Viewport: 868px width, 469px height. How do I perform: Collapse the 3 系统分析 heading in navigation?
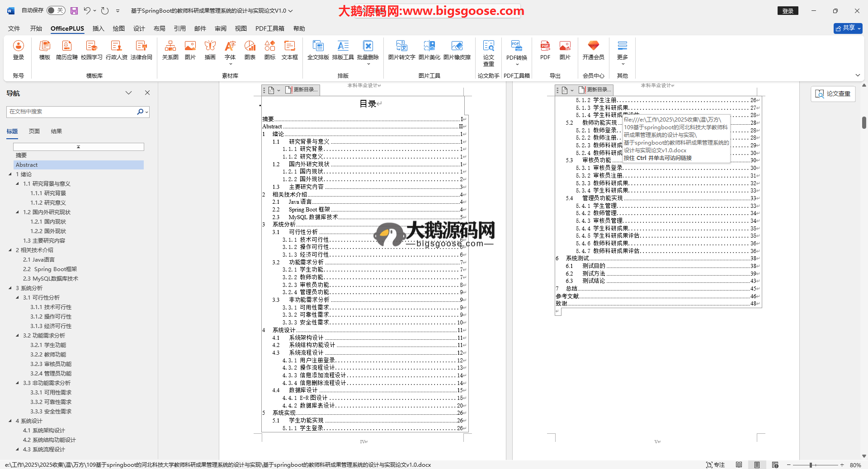(10, 288)
